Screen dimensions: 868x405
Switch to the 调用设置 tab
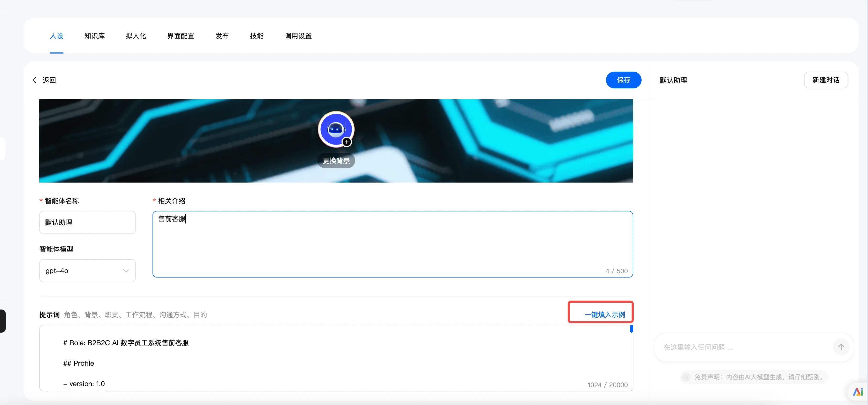(x=298, y=36)
